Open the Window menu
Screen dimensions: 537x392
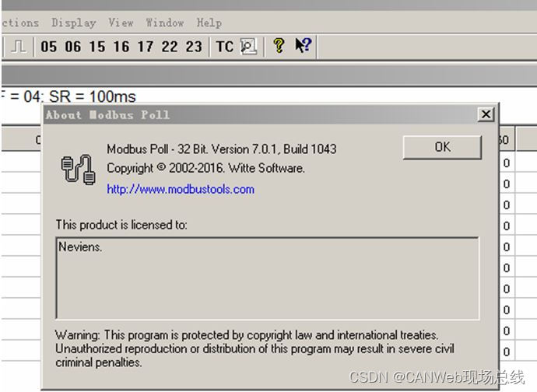pos(165,23)
